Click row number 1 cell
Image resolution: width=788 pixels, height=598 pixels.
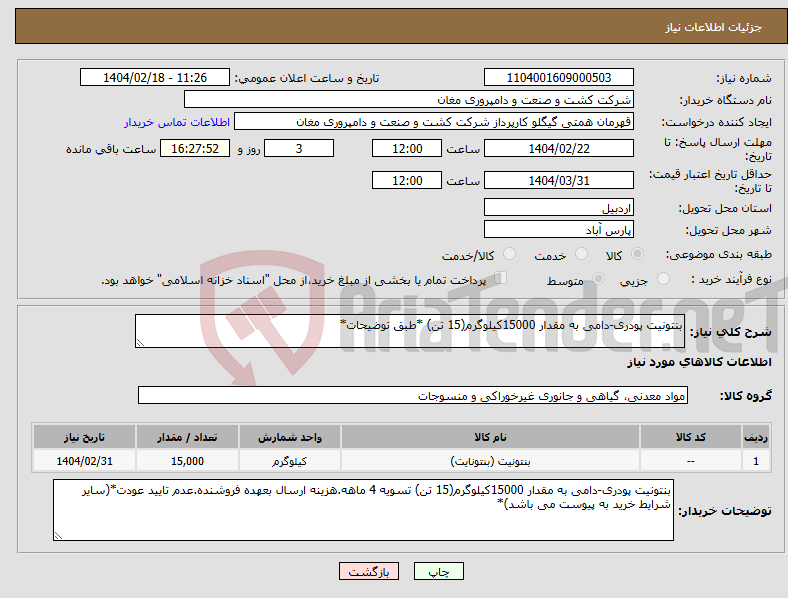pos(756,461)
